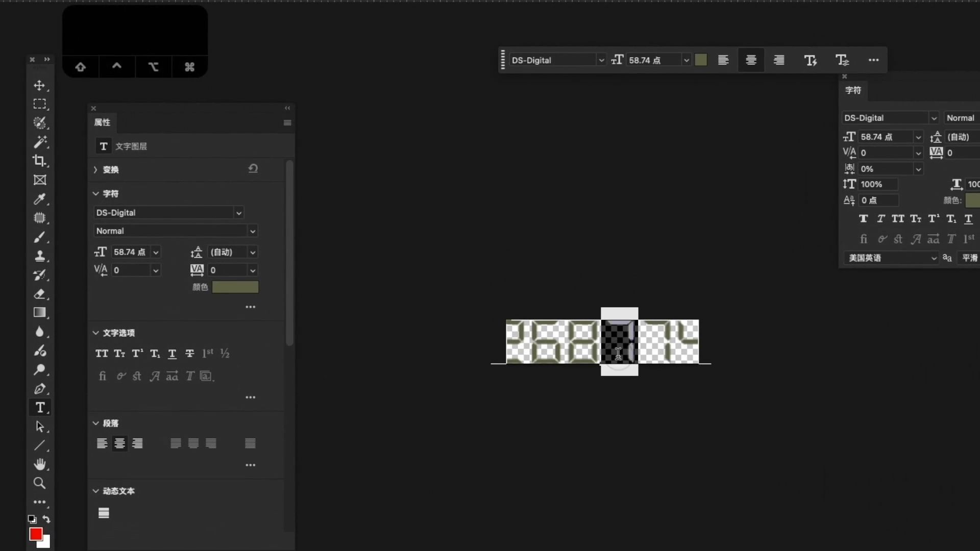Open the red foreground color swatch
Screen dimensions: 980x551
(x=35, y=534)
